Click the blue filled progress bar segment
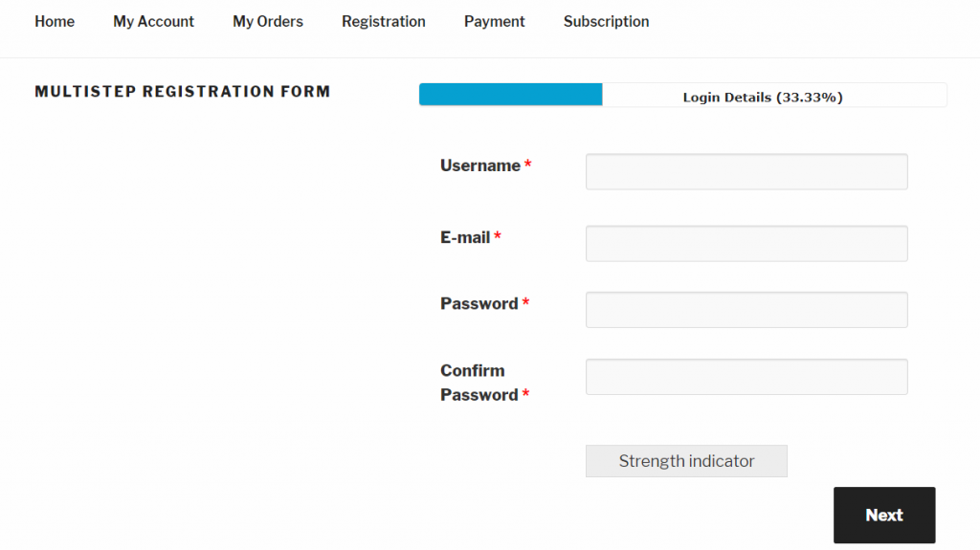The image size is (980, 550). pos(511,95)
